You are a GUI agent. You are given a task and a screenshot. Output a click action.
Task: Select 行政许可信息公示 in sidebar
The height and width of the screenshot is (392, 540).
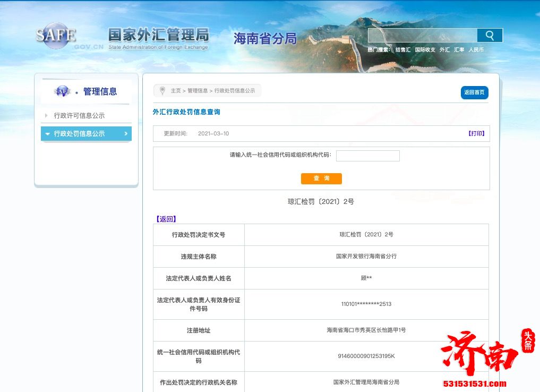78,115
